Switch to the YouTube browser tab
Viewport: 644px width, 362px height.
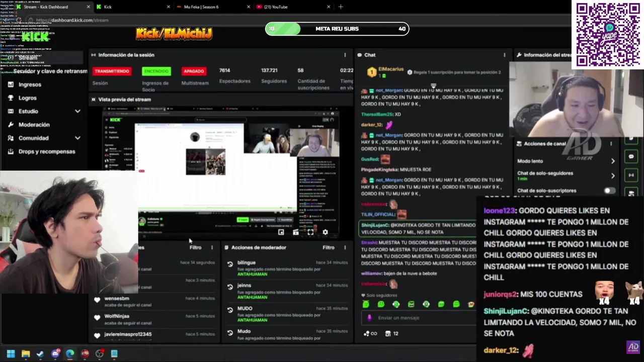(x=293, y=7)
